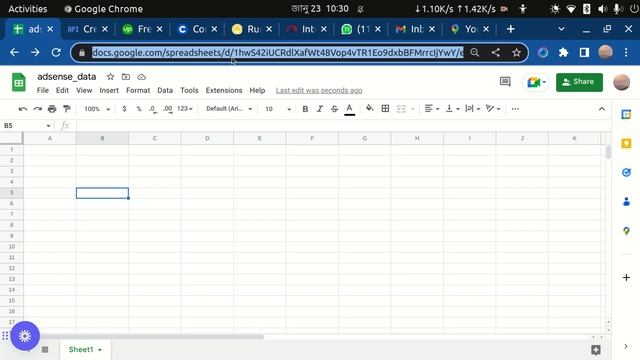Click the Redo arrow in toolbar

[38, 109]
